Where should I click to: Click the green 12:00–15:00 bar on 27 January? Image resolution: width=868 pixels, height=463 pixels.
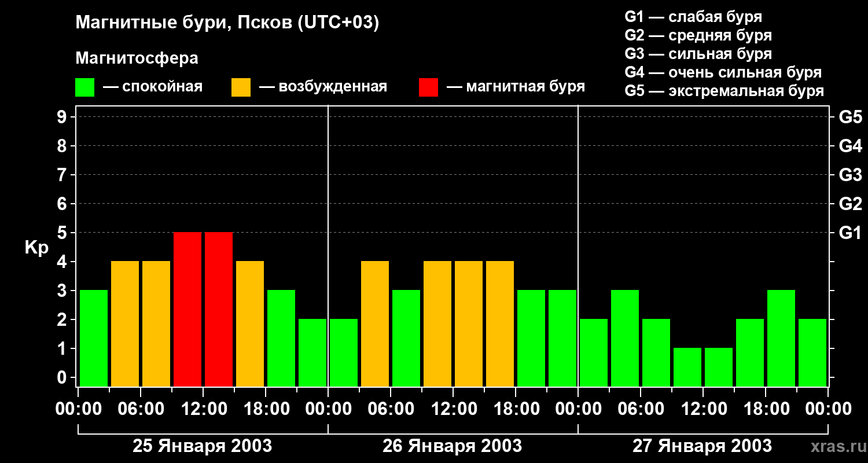pos(719,367)
